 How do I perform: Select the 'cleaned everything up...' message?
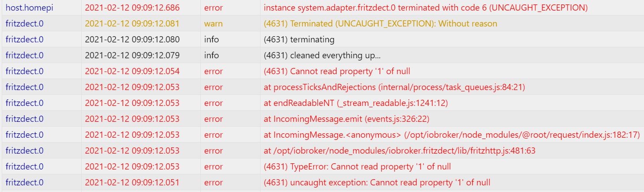pyautogui.click(x=322, y=55)
